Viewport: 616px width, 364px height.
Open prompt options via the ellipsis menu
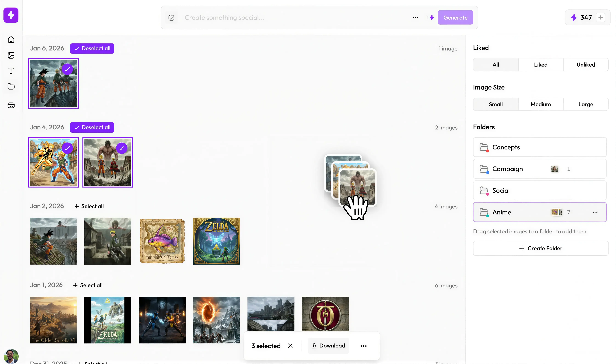415,17
